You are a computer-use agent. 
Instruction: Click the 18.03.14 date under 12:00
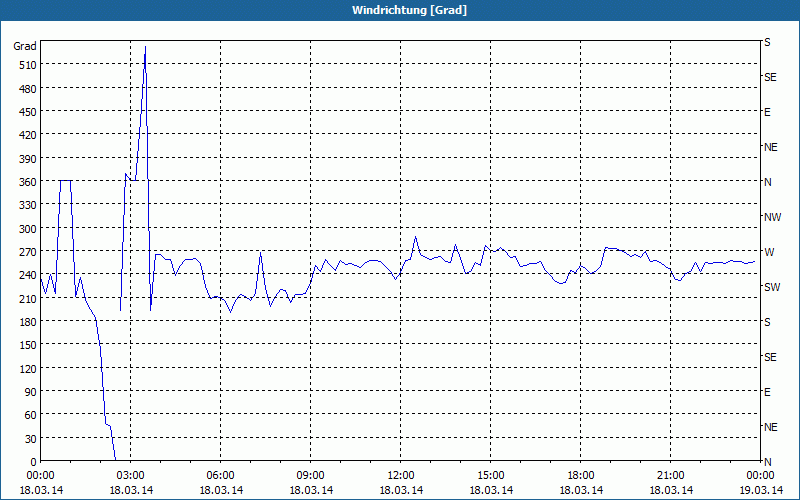click(x=401, y=490)
